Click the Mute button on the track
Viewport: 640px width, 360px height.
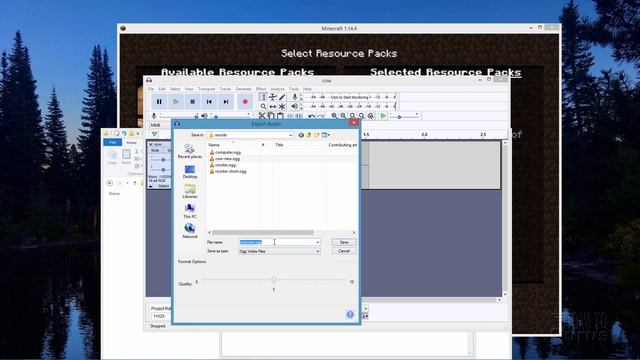pyautogui.click(x=155, y=151)
